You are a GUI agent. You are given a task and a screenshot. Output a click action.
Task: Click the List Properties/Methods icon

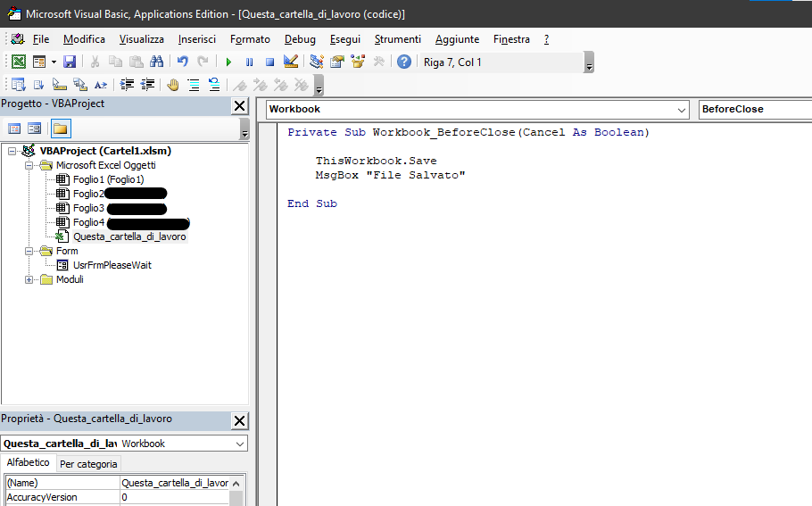coord(18,85)
